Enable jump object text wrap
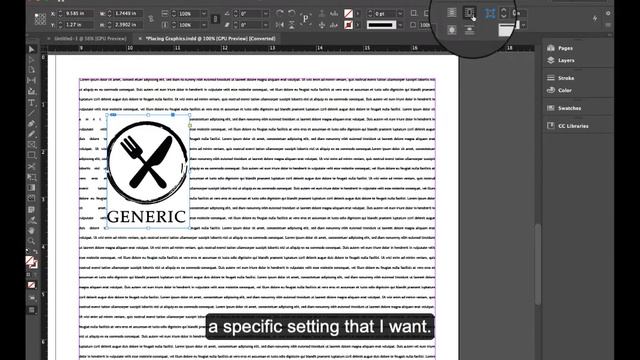This screenshot has width=640, height=360. [469, 30]
